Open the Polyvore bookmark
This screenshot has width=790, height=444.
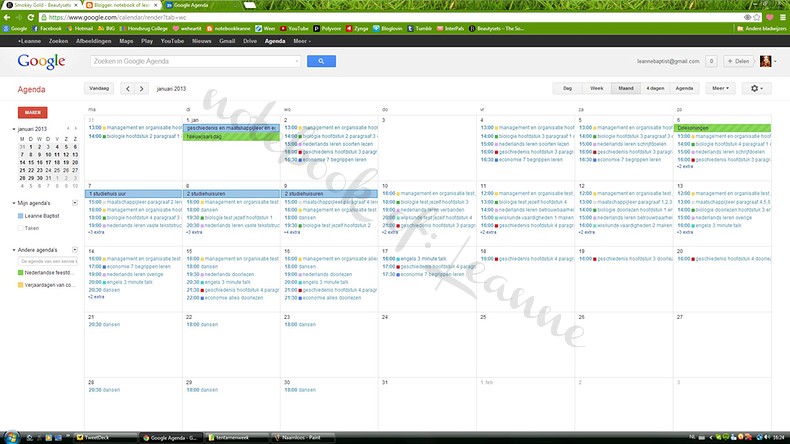(x=327, y=29)
